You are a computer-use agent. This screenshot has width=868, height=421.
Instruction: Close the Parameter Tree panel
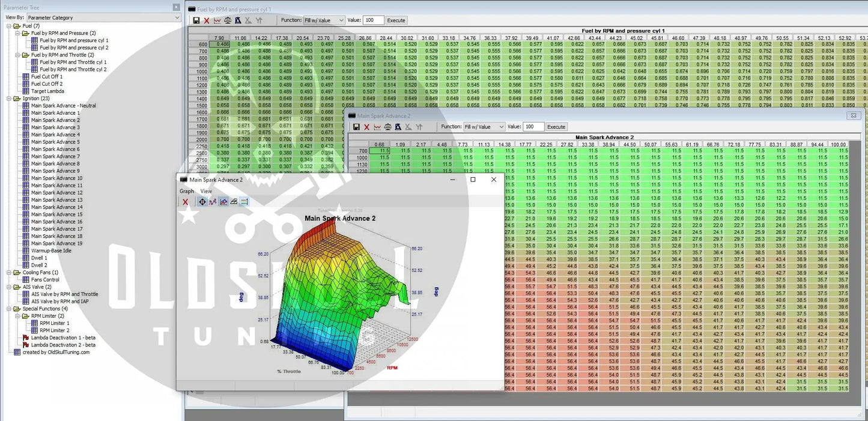176,7
